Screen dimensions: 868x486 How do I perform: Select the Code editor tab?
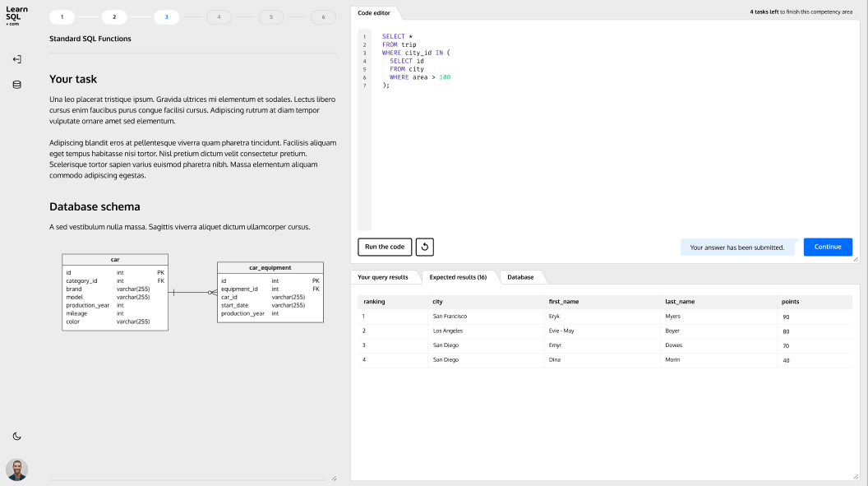click(x=374, y=12)
